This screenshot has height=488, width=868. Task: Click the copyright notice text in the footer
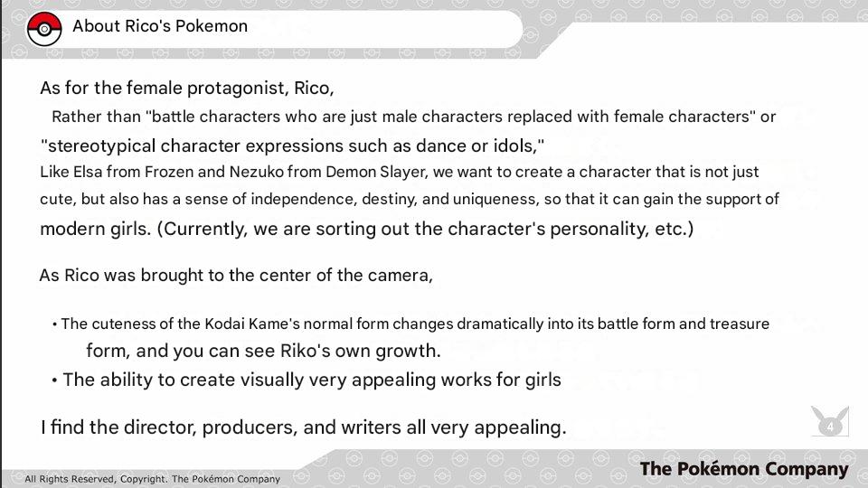pyautogui.click(x=152, y=478)
